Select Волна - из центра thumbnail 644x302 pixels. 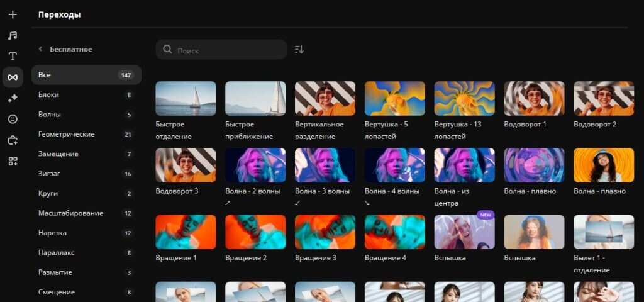click(x=465, y=165)
